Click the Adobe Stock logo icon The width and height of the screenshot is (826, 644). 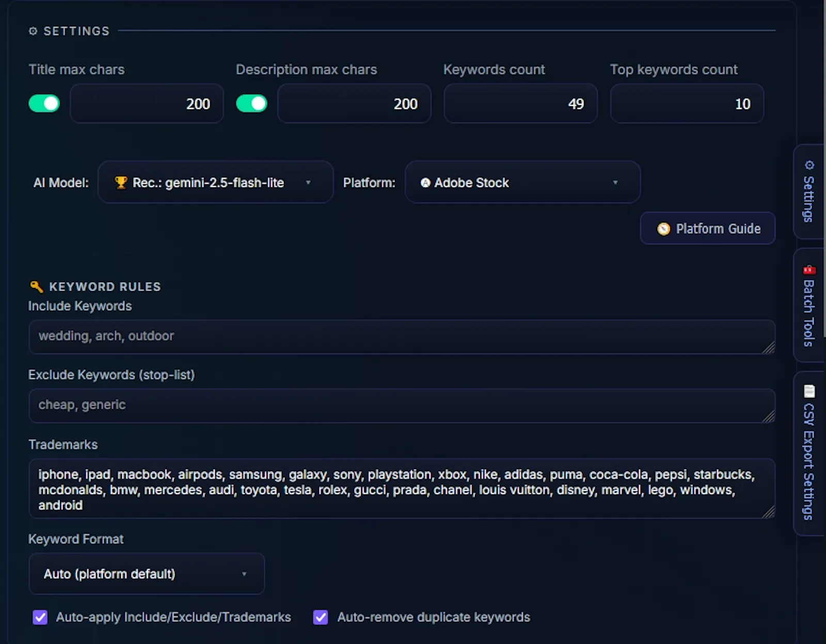(x=425, y=183)
